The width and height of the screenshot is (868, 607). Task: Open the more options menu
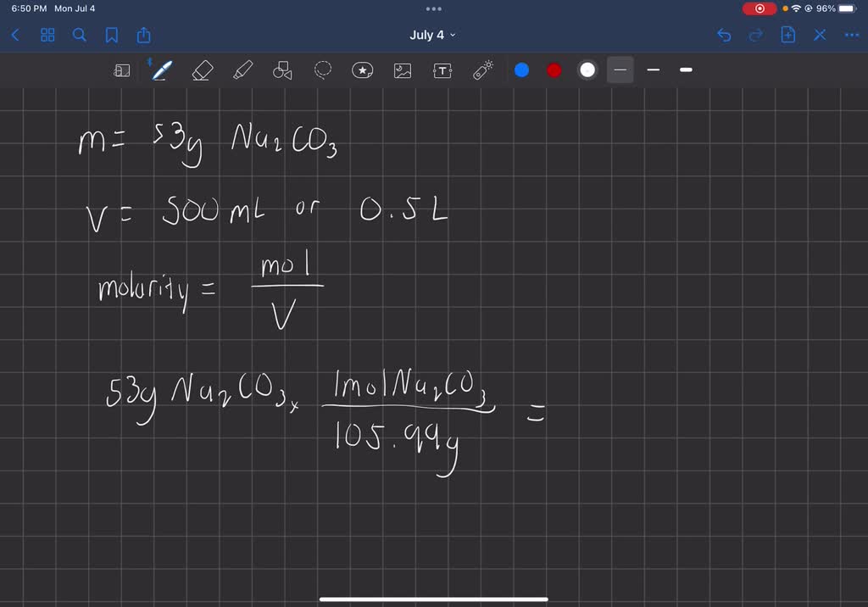(x=852, y=35)
